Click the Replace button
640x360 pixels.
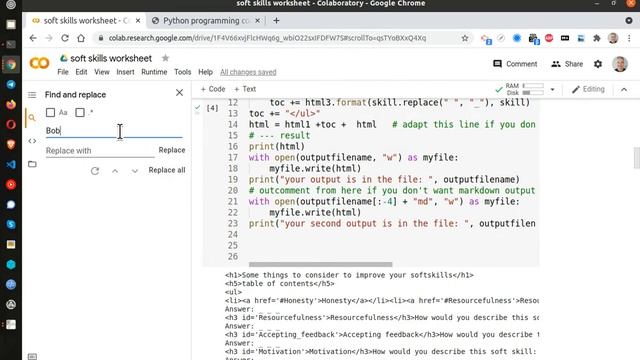click(x=172, y=150)
